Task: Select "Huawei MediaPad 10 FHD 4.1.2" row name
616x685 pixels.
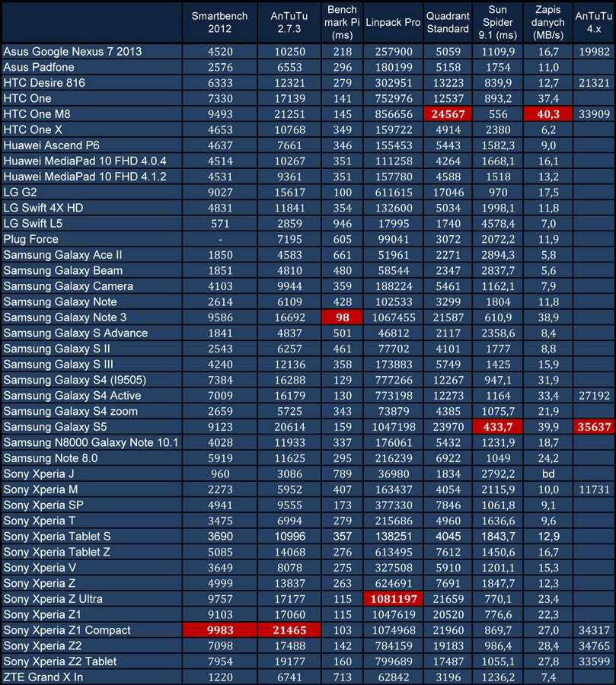Action: point(85,177)
